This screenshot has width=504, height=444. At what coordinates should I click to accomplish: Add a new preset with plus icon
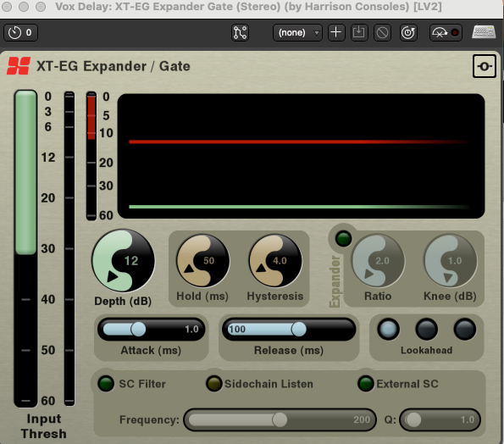coord(336,32)
